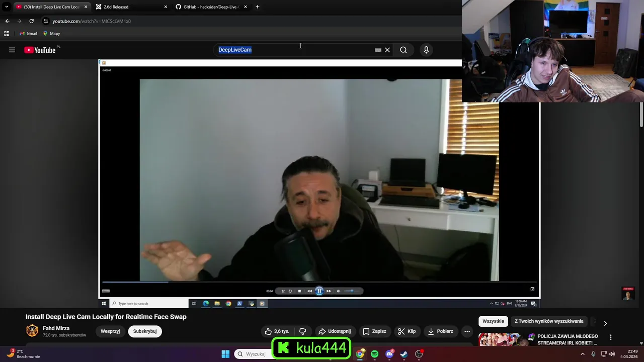
Task: Open Chrome from taskbar
Action: pos(360,354)
